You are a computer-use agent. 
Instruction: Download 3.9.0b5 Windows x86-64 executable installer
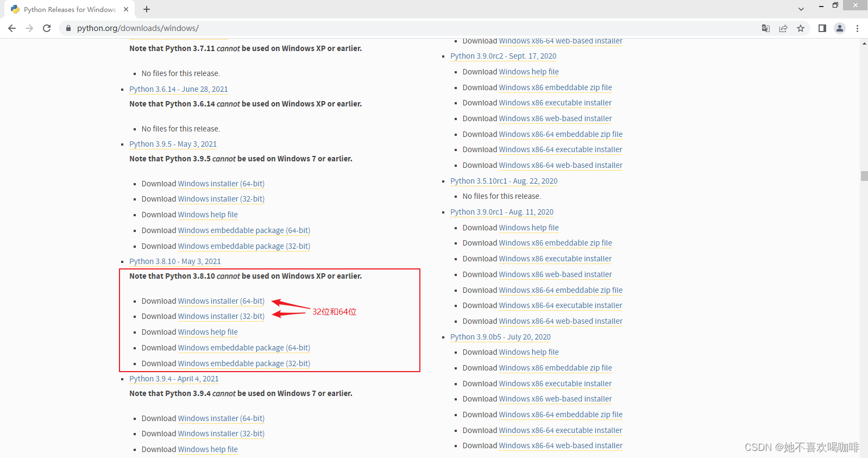561,430
